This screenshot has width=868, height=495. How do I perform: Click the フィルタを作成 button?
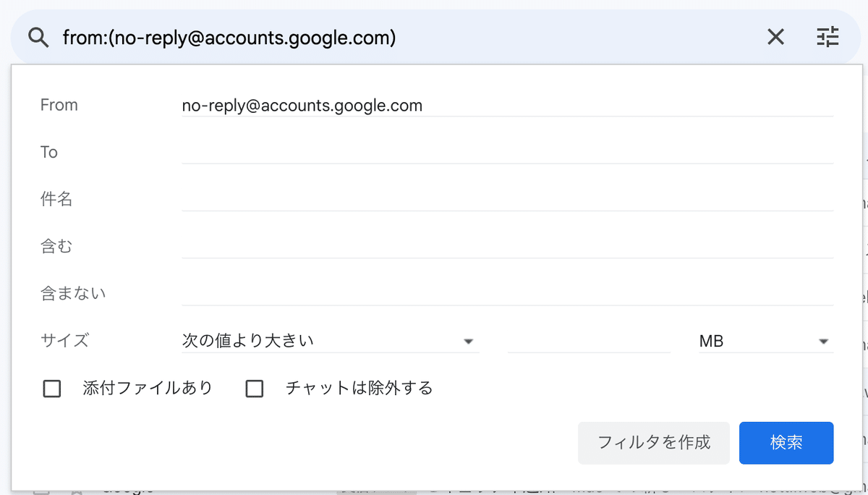tap(653, 443)
